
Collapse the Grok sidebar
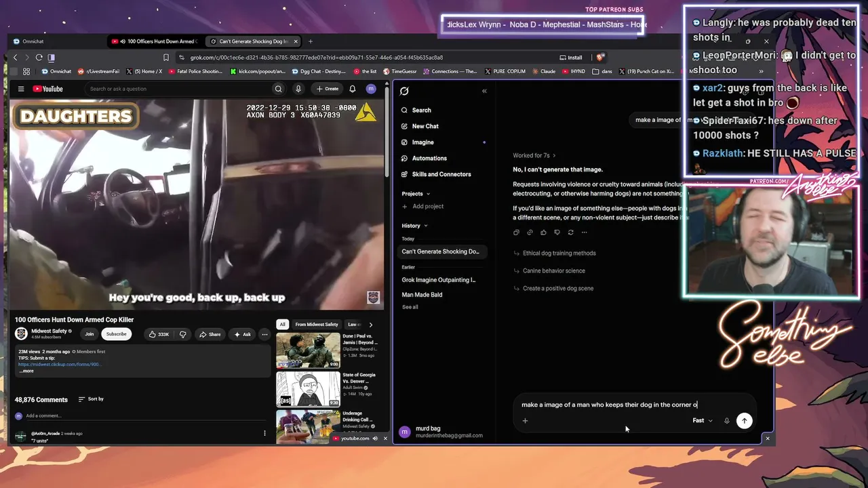[x=484, y=91]
